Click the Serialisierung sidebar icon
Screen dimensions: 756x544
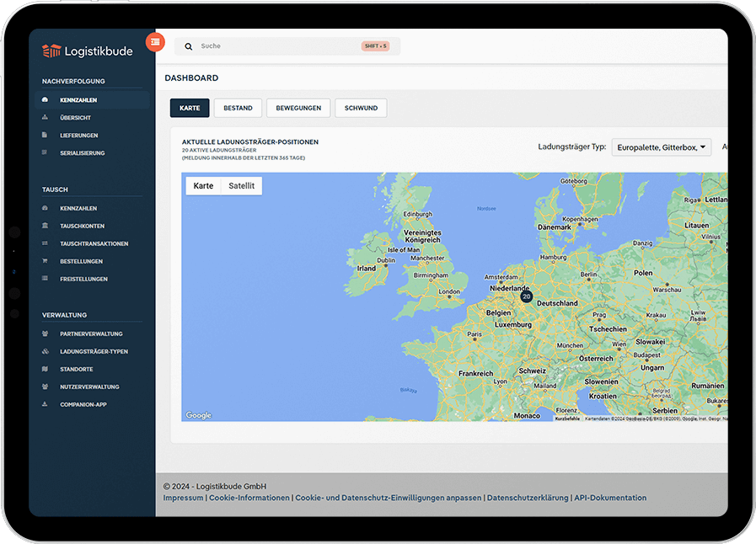pyautogui.click(x=45, y=152)
